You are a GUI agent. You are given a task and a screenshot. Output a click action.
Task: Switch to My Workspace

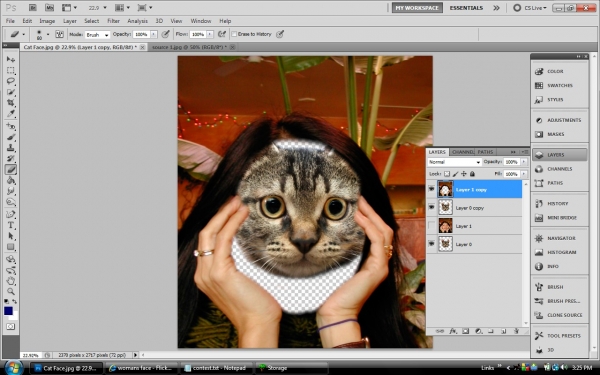(417, 8)
